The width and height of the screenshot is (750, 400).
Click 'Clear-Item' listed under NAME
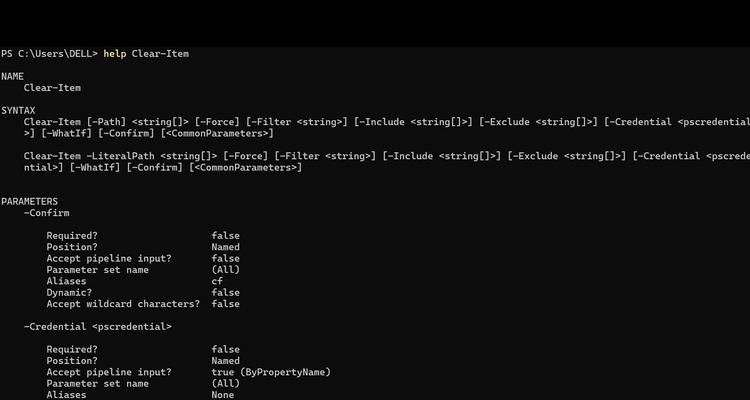52,88
